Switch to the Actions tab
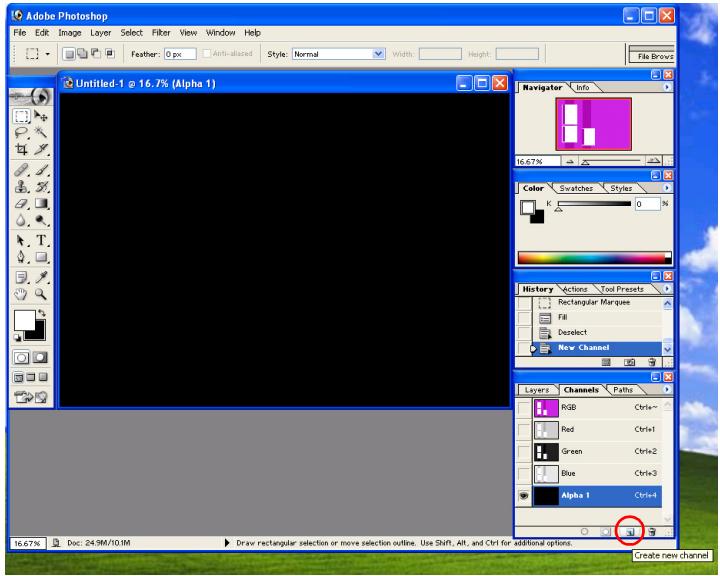Viewport: 720px width, 576px height. pyautogui.click(x=575, y=289)
